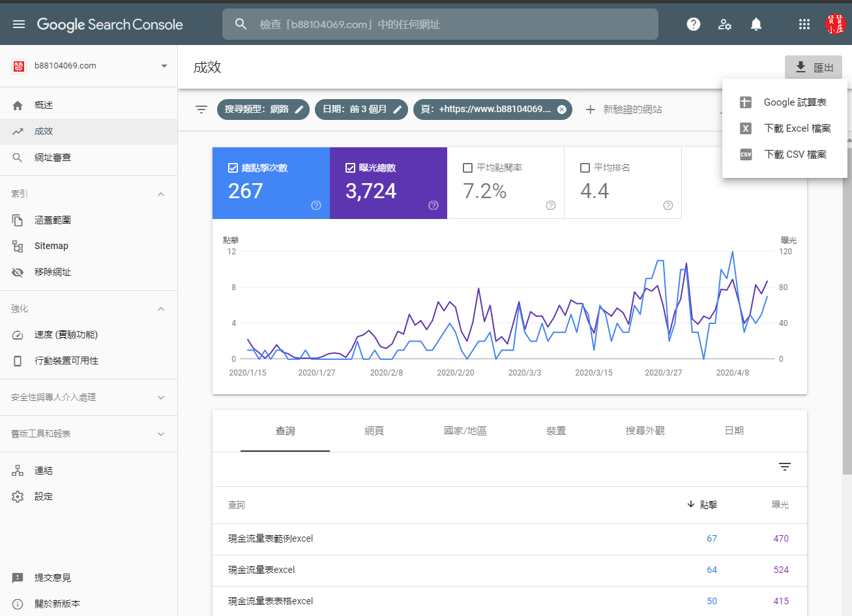
Task: Enable 平均排名 average position checkbox
Action: point(585,168)
